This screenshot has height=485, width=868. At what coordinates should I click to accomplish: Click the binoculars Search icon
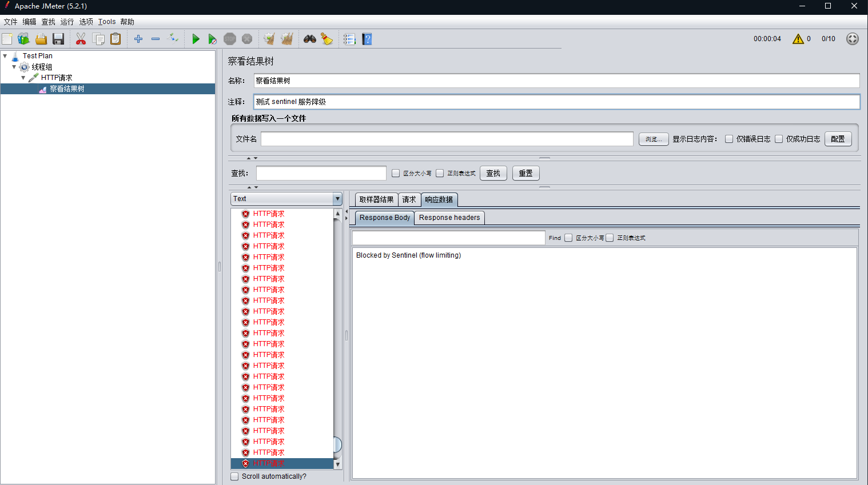point(310,39)
